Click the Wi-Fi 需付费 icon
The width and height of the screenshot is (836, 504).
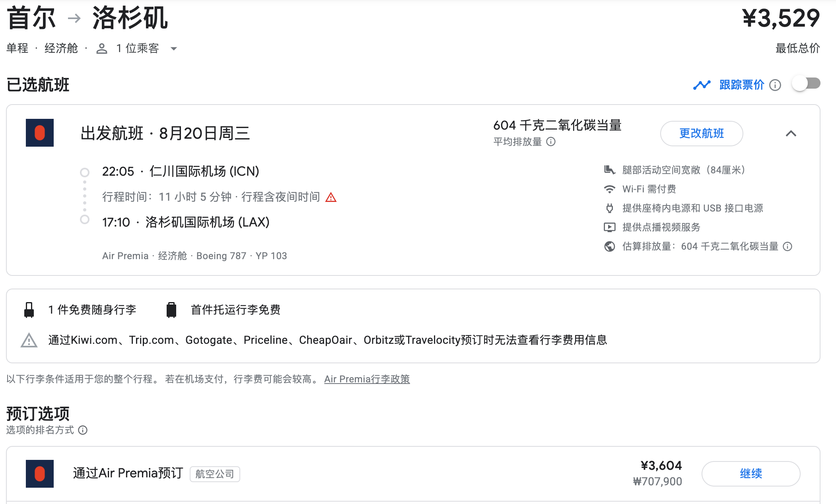609,189
